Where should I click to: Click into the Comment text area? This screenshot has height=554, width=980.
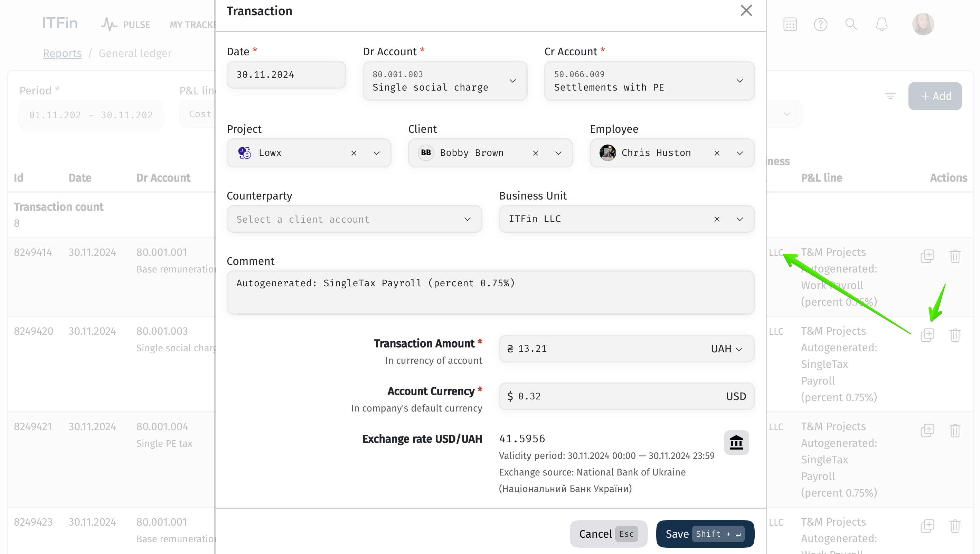click(x=490, y=293)
